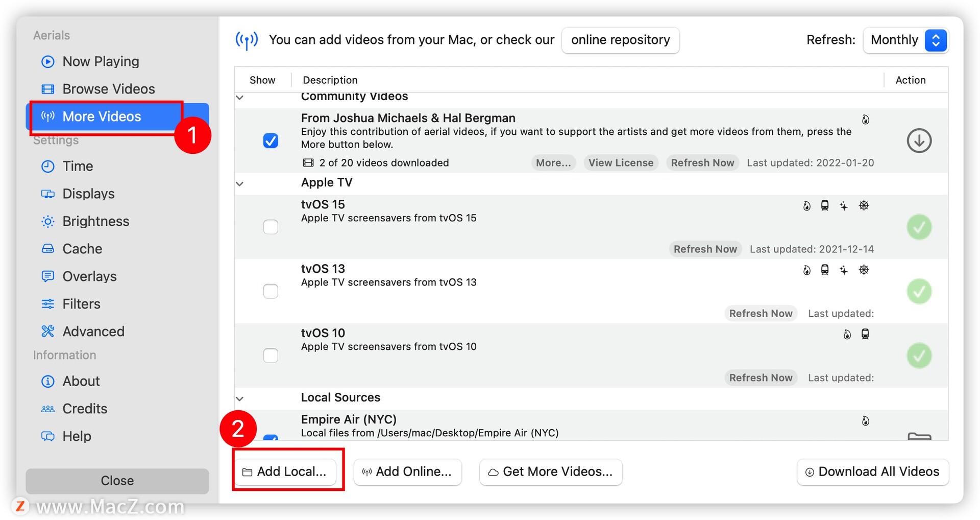Download the Joshua Michaels community videos
Viewport: 980px width, 520px height.
click(919, 140)
